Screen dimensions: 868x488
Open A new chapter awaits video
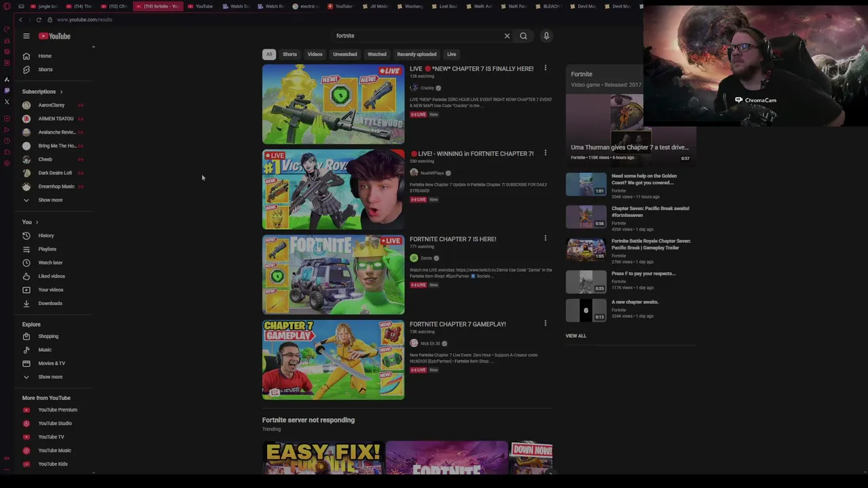[631, 310]
